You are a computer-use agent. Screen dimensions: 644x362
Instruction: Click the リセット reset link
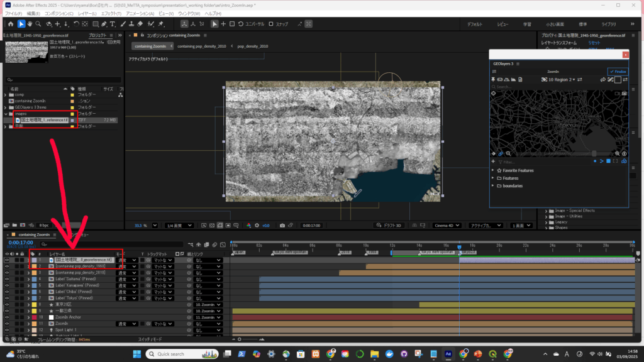(593, 43)
